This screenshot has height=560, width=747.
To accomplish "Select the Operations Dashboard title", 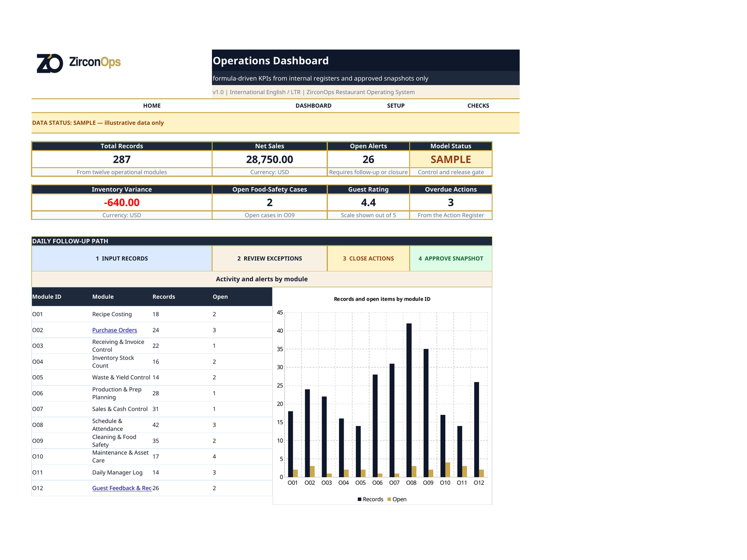I will 271,61.
